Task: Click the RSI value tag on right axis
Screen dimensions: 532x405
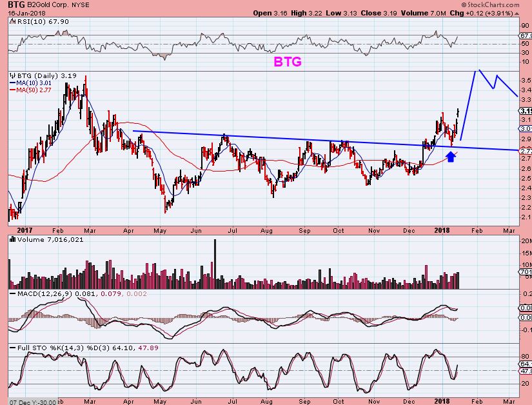Action: click(526, 35)
